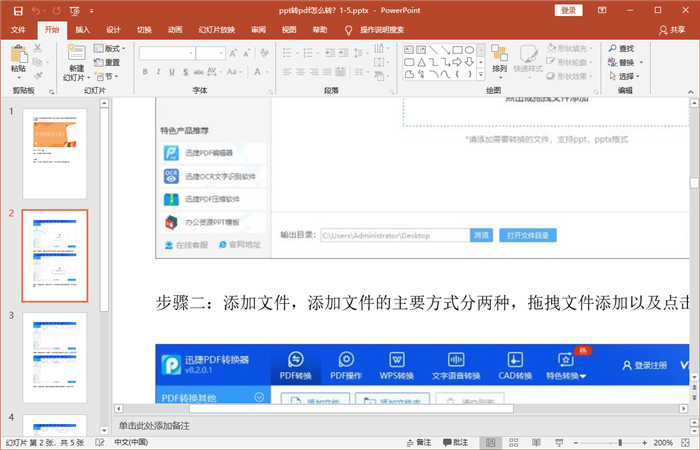Fit slide to current window icon
700x450 pixels.
click(x=685, y=442)
